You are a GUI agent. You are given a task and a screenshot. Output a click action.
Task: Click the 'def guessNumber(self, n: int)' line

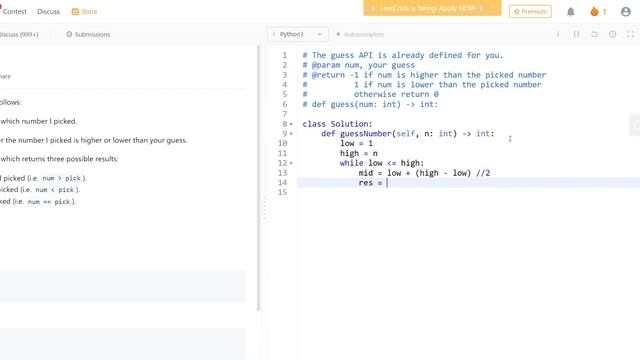[408, 133]
